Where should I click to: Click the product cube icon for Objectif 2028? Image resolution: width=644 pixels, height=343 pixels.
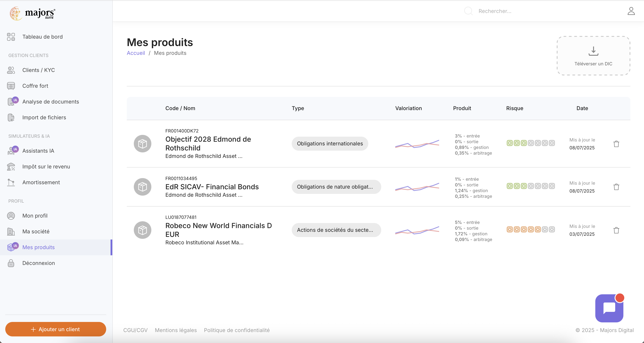pos(143,144)
